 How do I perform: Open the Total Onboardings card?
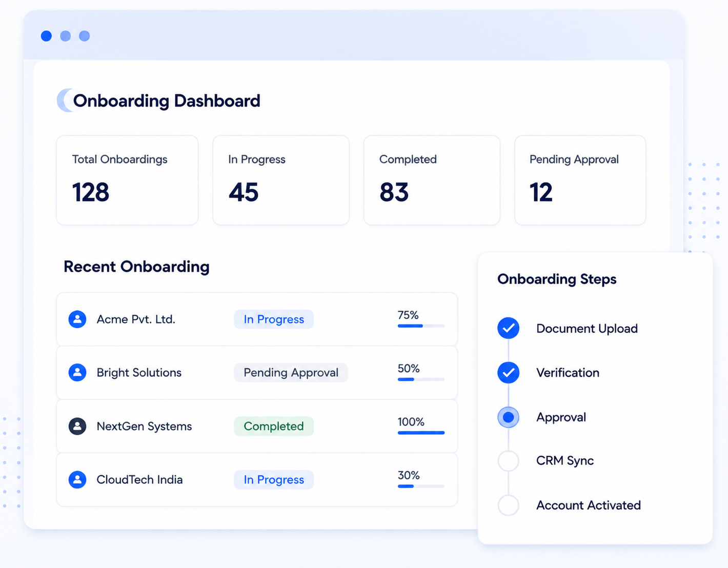(127, 180)
